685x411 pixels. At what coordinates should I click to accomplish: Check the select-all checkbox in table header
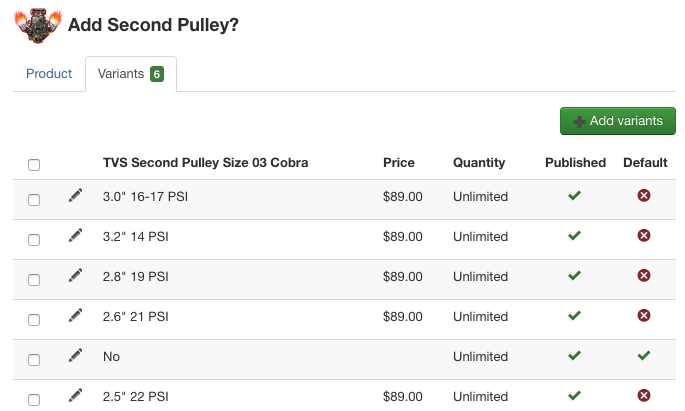(34, 164)
